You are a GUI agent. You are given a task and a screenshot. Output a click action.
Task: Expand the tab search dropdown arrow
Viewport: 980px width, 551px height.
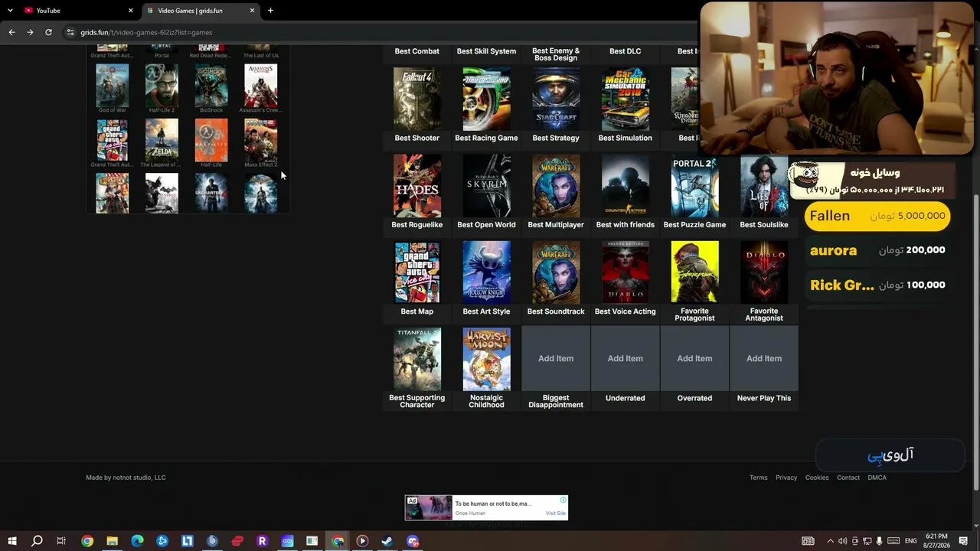pos(10,11)
